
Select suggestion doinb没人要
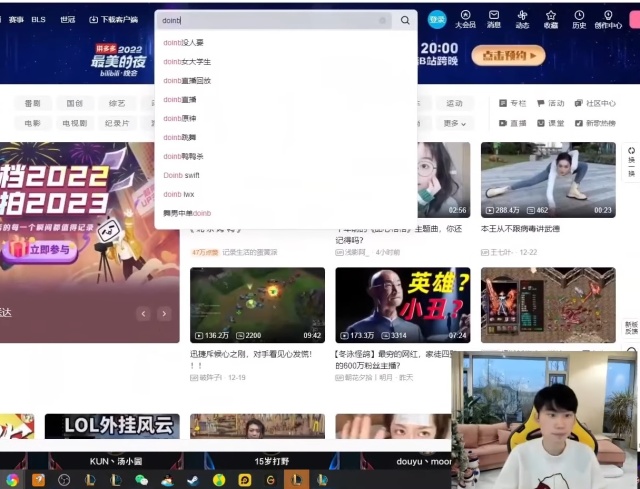183,42
